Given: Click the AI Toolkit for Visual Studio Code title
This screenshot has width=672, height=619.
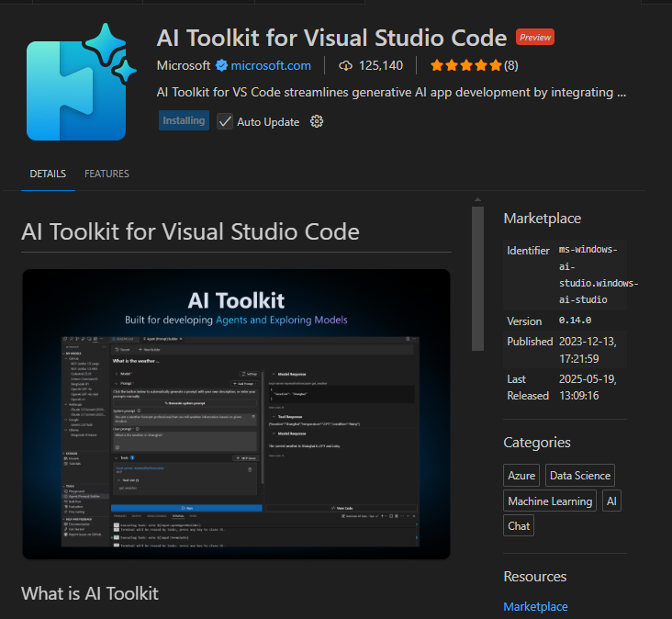Looking at the screenshot, I should pyautogui.click(x=331, y=39).
